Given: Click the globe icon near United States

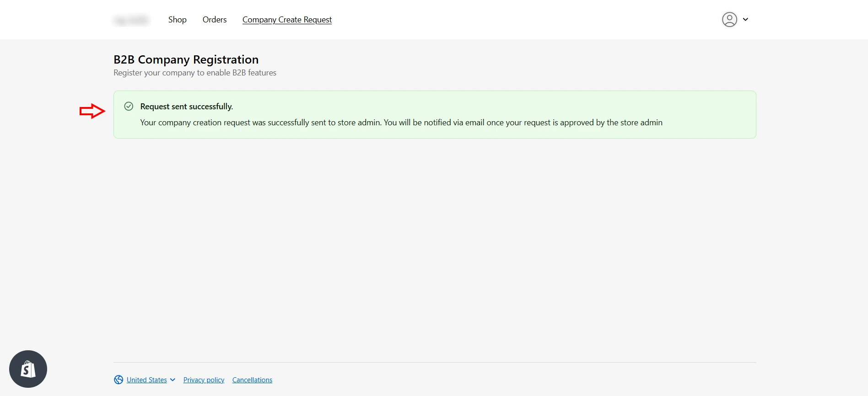Looking at the screenshot, I should [x=118, y=380].
